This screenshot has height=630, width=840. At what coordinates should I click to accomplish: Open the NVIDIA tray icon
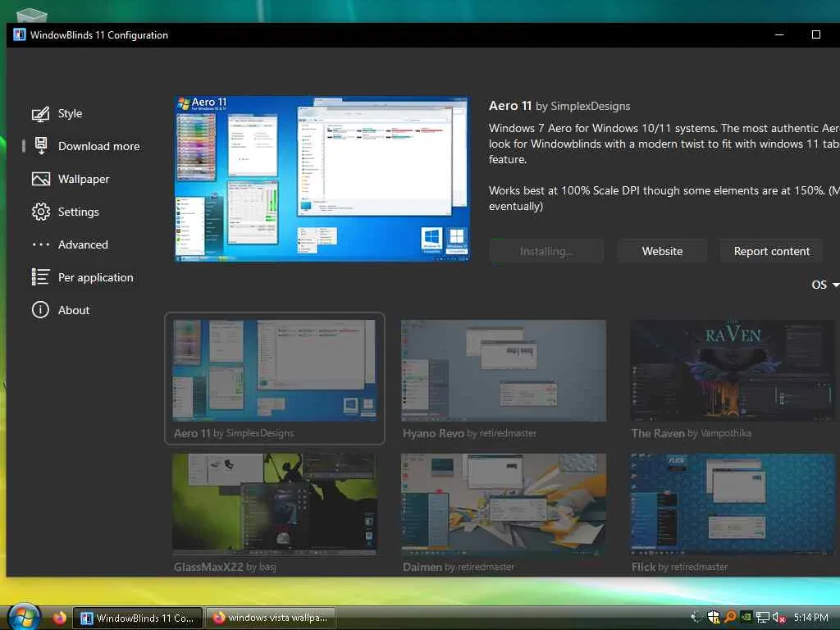(x=746, y=617)
